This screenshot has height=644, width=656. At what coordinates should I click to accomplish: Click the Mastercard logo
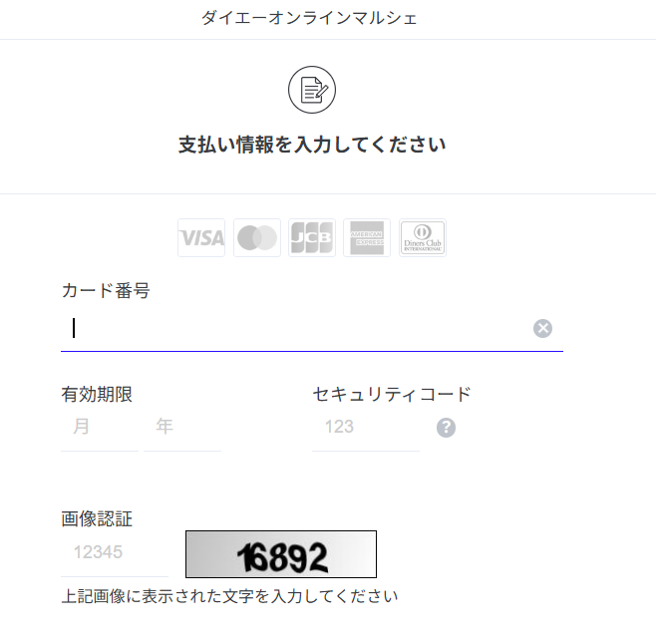[256, 238]
